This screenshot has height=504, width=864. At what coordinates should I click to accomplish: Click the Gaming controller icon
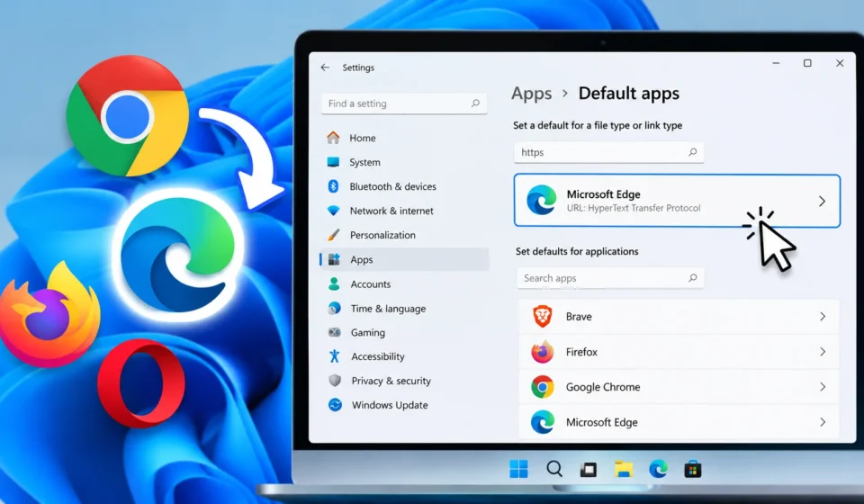(x=335, y=332)
